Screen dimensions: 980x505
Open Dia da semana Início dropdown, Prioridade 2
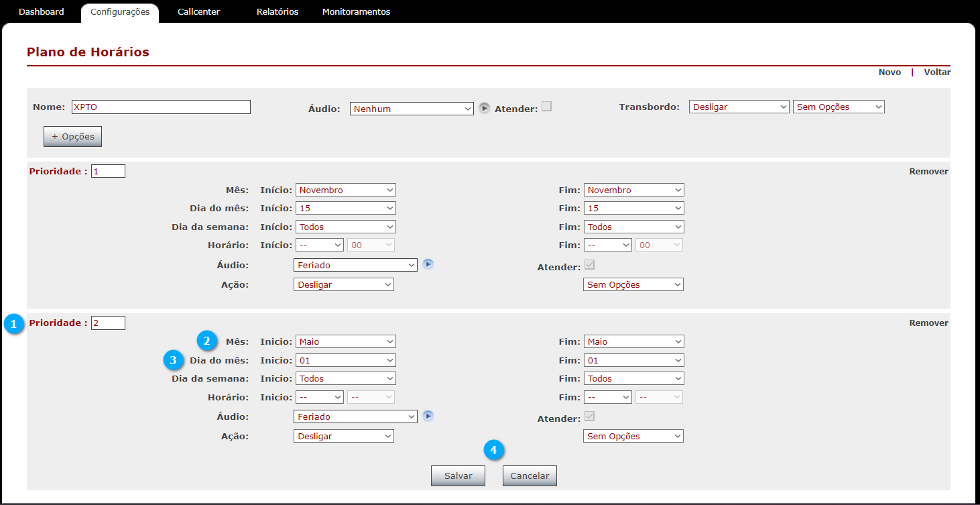[346, 378]
